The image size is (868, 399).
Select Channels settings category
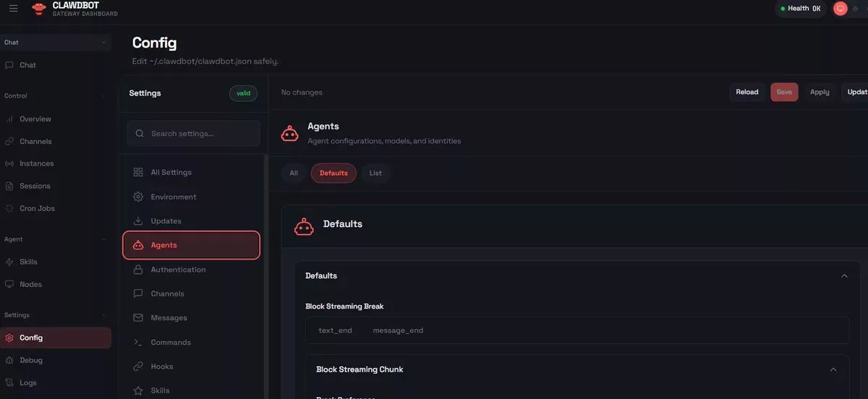pos(192,293)
